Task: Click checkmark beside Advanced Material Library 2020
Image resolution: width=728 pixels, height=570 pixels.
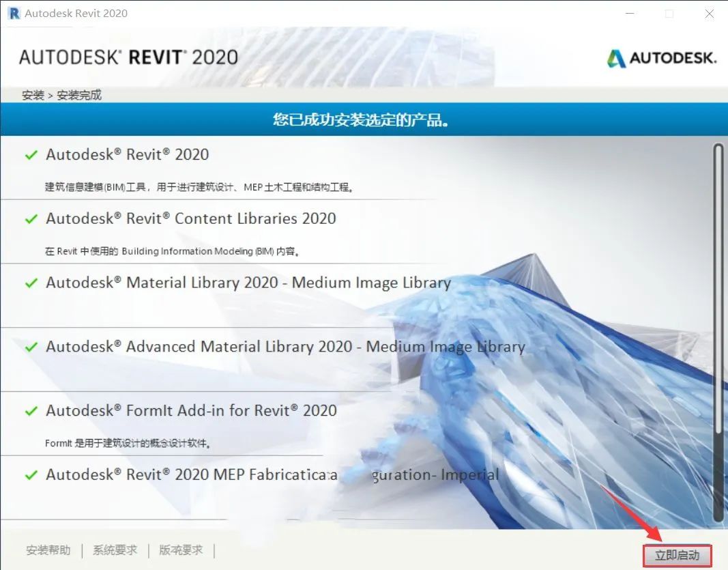Action: click(31, 347)
